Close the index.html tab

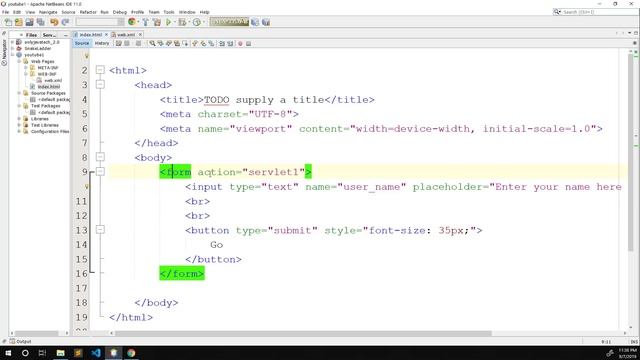click(106, 35)
